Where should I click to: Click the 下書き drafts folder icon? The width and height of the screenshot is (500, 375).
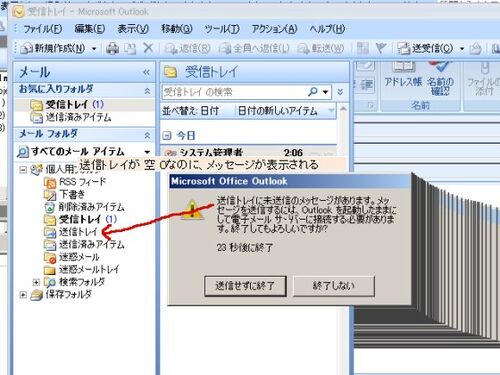(50, 195)
